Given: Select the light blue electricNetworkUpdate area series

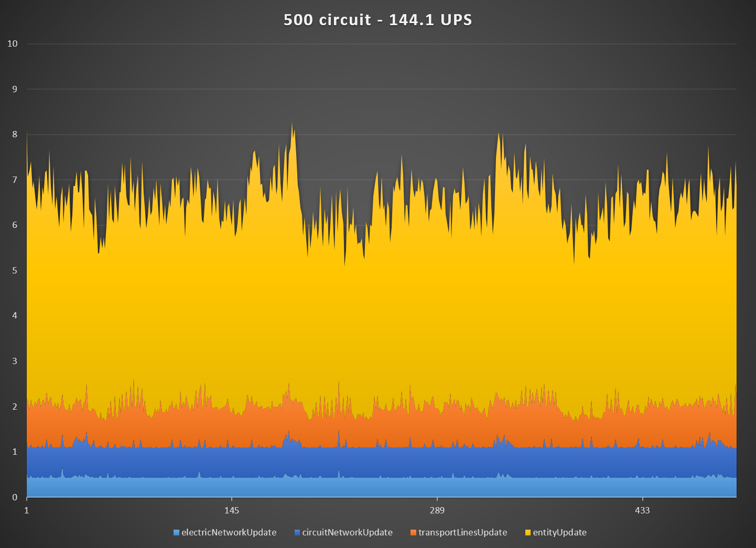Looking at the screenshot, I should [x=382, y=488].
